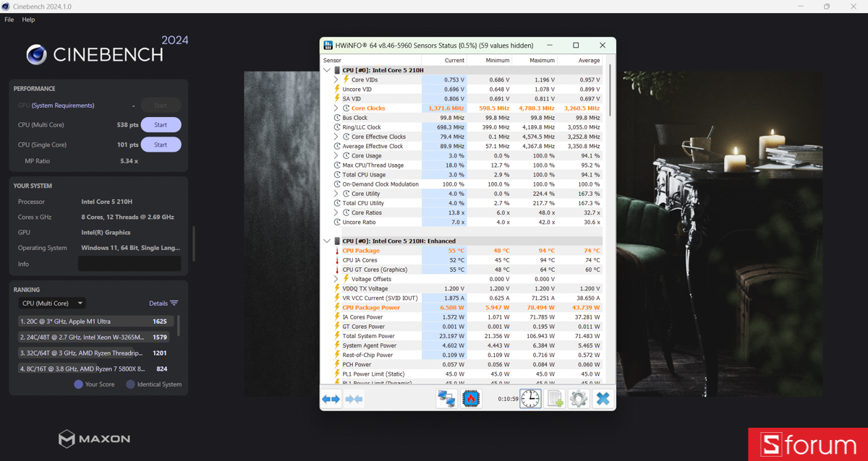Click the CPU chip with flame icon
This screenshot has height=461, width=868.
click(x=471, y=398)
